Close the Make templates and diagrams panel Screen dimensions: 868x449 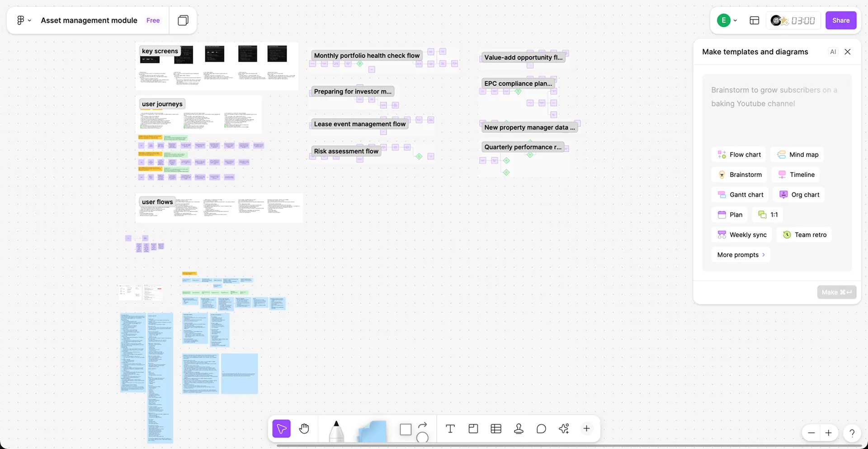point(848,51)
